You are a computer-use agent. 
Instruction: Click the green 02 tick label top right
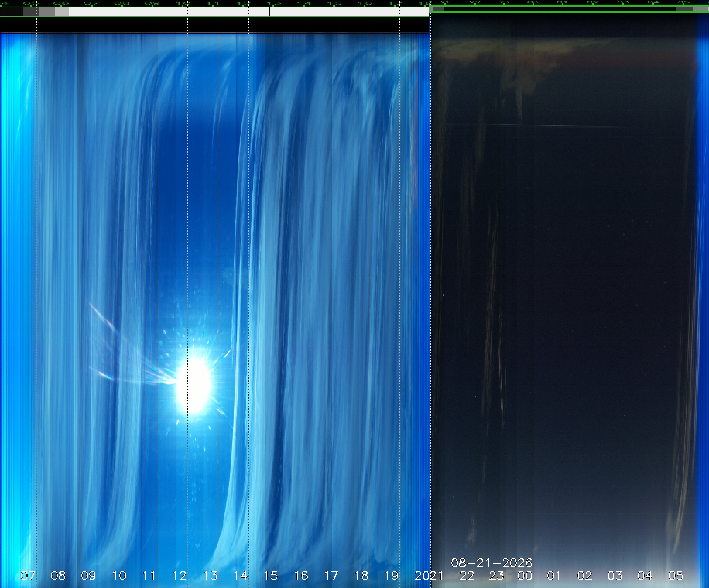coord(593,2)
